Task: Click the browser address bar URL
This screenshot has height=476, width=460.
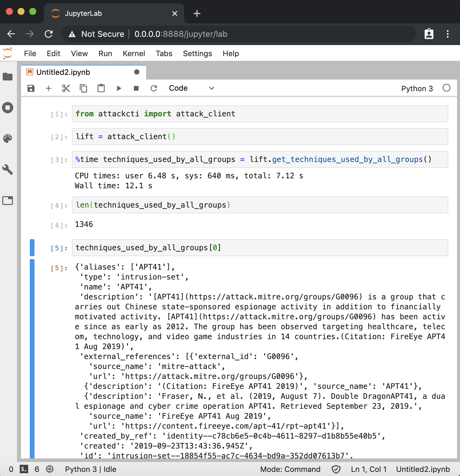Action: [x=181, y=34]
